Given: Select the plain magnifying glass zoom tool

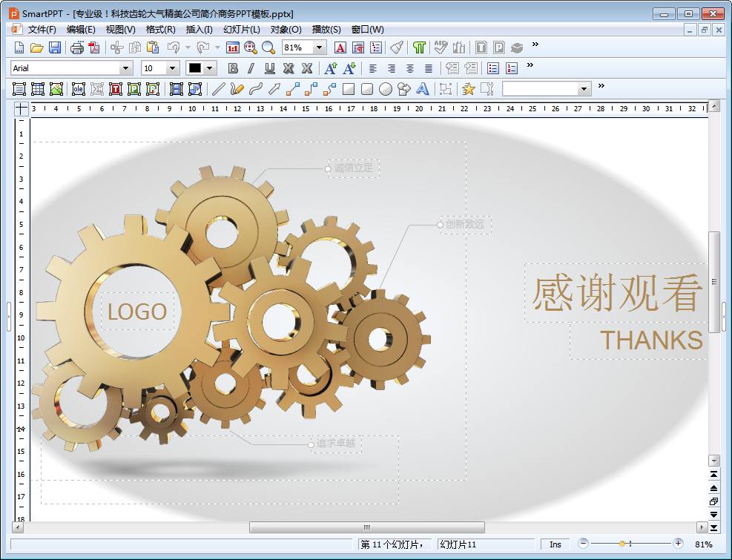Looking at the screenshot, I should pos(268,47).
